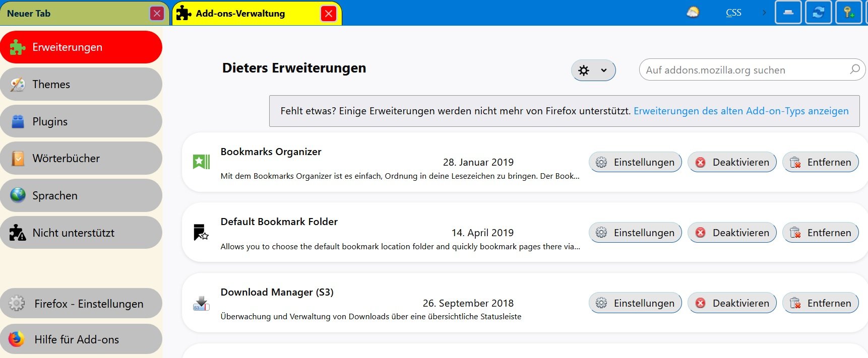Show old add-on type extensions link
This screenshot has height=358, width=868.
pos(741,111)
